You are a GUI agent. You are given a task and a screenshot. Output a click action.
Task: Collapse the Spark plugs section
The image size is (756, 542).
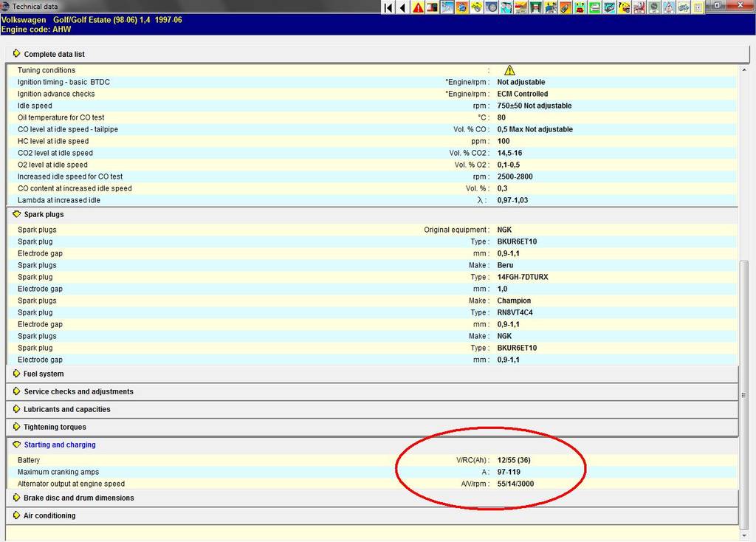click(x=16, y=214)
